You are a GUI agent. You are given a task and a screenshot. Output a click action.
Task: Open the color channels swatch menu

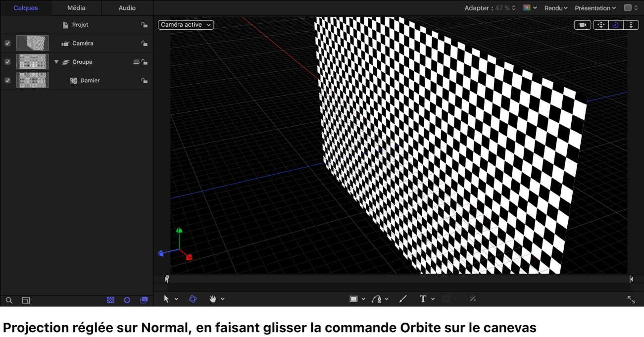click(x=529, y=8)
